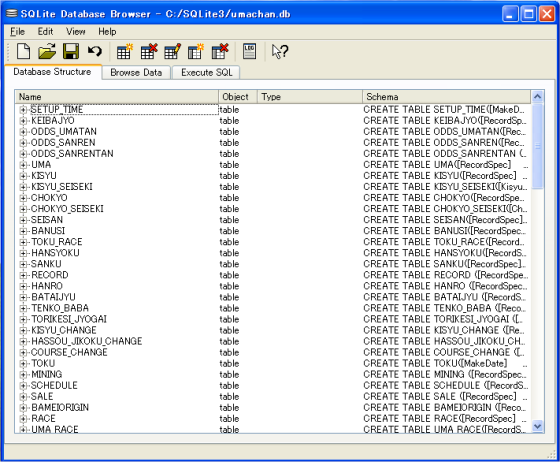Open the File menu

click(x=18, y=32)
